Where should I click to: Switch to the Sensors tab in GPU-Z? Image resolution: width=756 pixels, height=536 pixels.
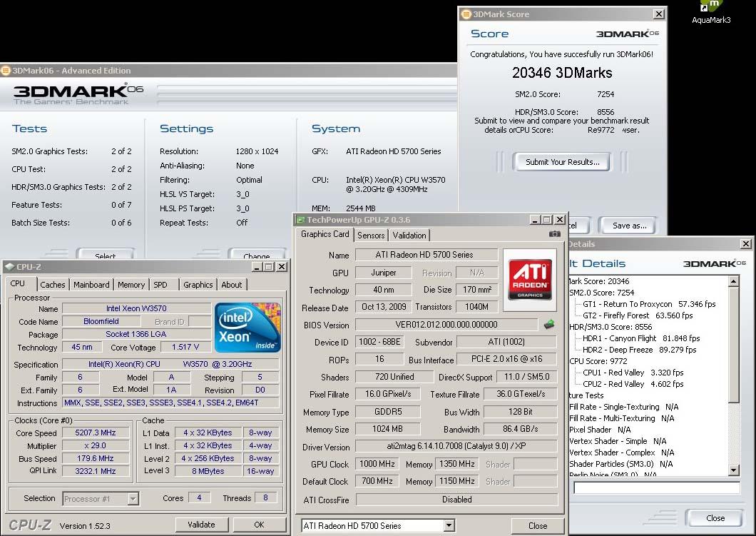coord(371,236)
